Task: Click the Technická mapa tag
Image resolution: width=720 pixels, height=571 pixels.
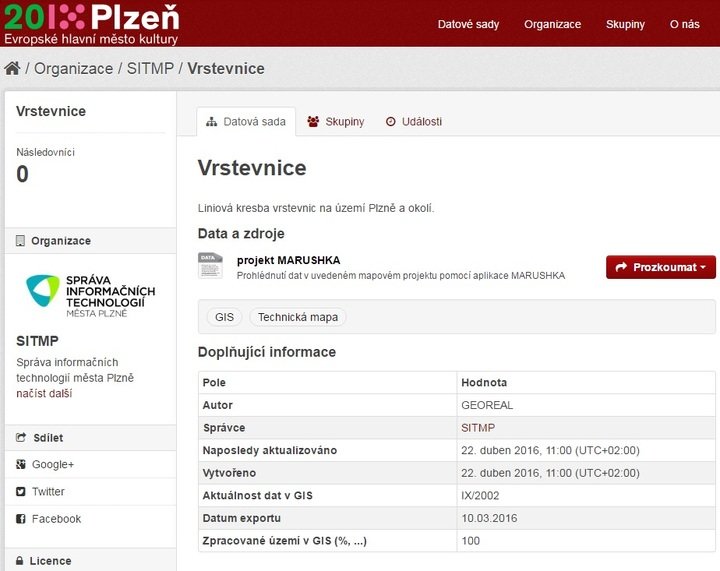Action: (x=297, y=317)
